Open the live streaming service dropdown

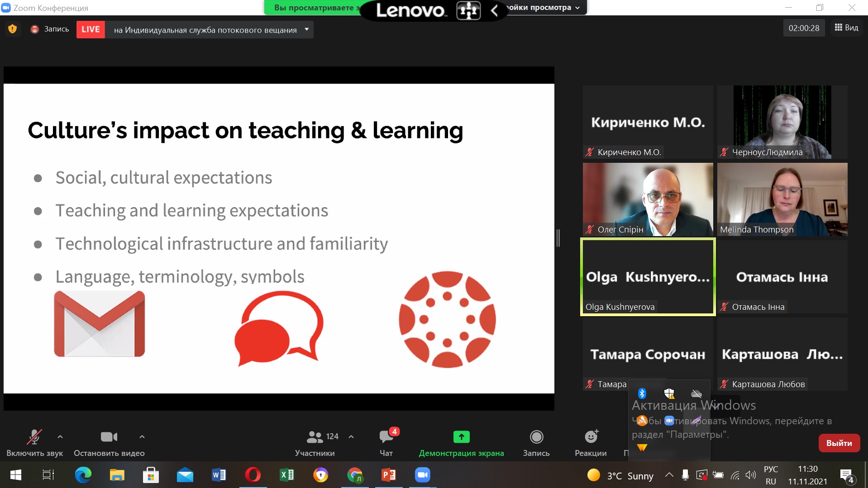coord(306,29)
